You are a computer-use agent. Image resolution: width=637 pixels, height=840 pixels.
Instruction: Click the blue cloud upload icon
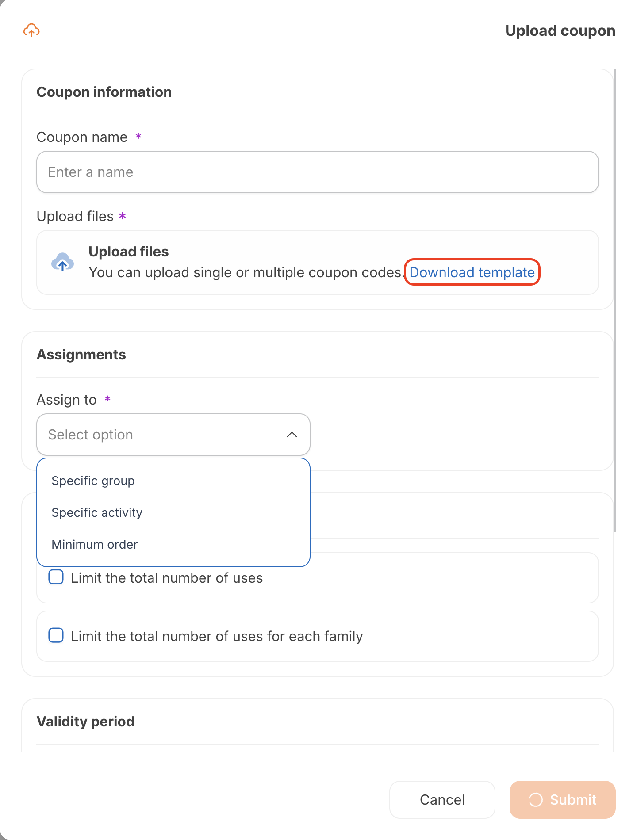(x=62, y=262)
